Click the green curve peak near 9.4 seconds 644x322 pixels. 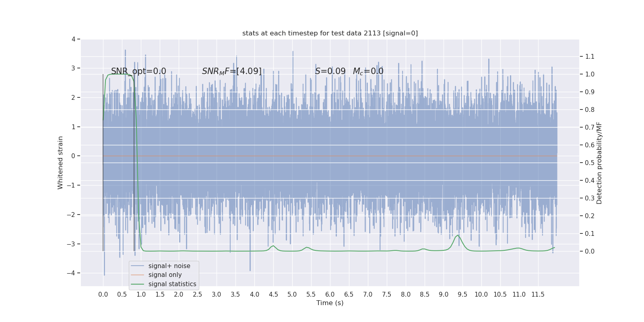pyautogui.click(x=458, y=235)
